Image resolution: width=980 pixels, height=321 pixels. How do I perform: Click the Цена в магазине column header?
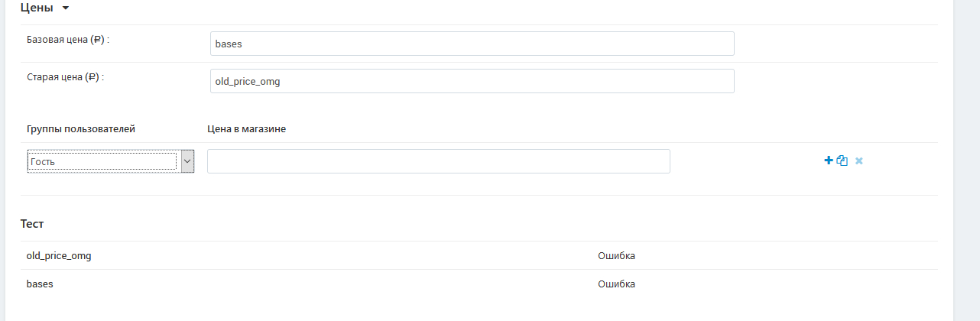tap(247, 129)
